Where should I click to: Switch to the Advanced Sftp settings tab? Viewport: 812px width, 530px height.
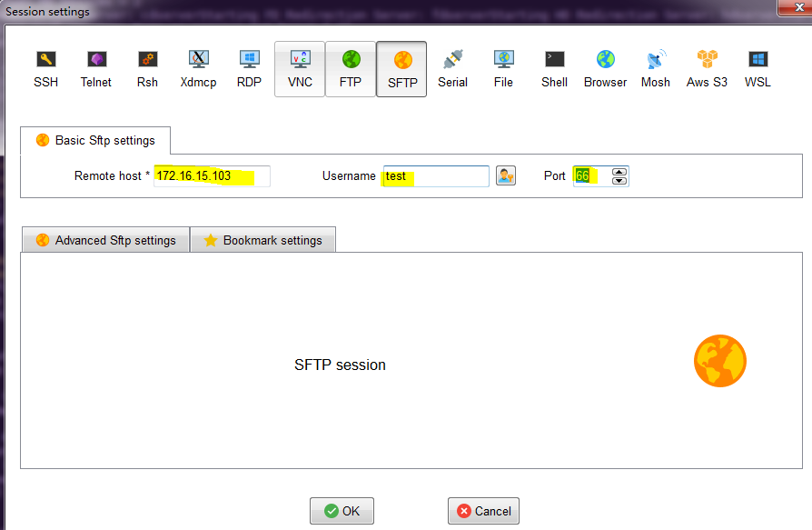point(104,239)
